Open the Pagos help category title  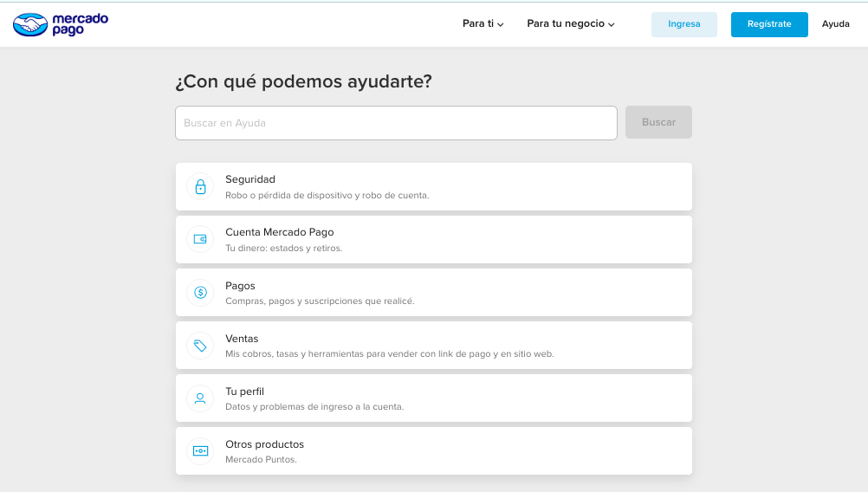click(240, 286)
